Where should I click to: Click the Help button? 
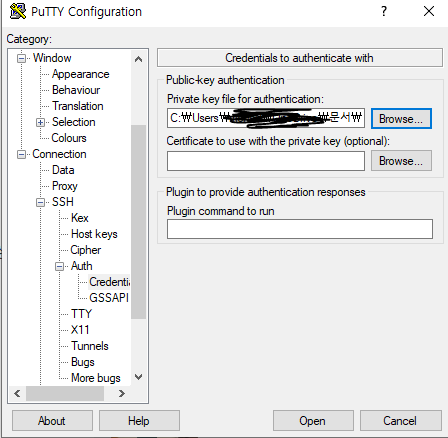[x=139, y=421]
